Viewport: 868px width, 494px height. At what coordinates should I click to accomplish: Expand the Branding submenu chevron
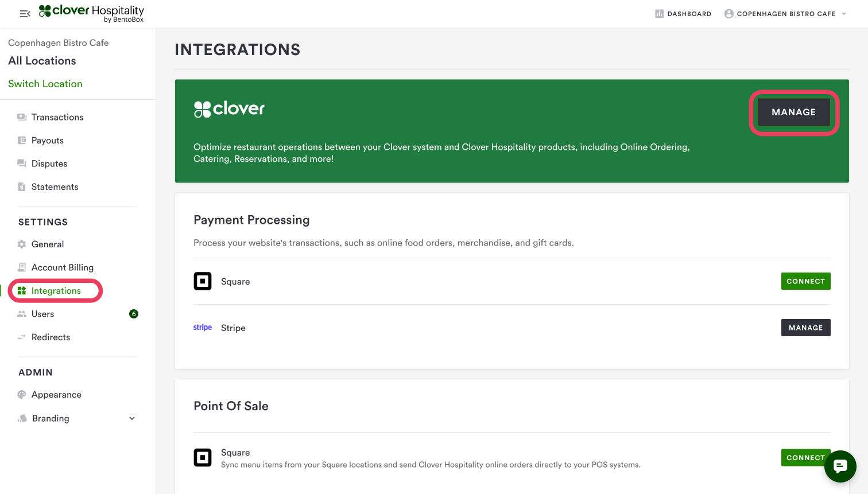click(x=132, y=418)
